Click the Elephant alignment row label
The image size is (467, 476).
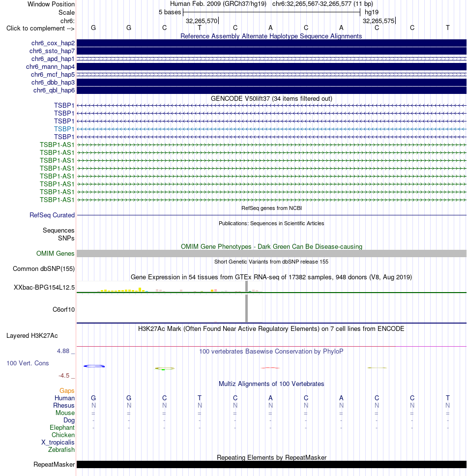tap(62, 427)
